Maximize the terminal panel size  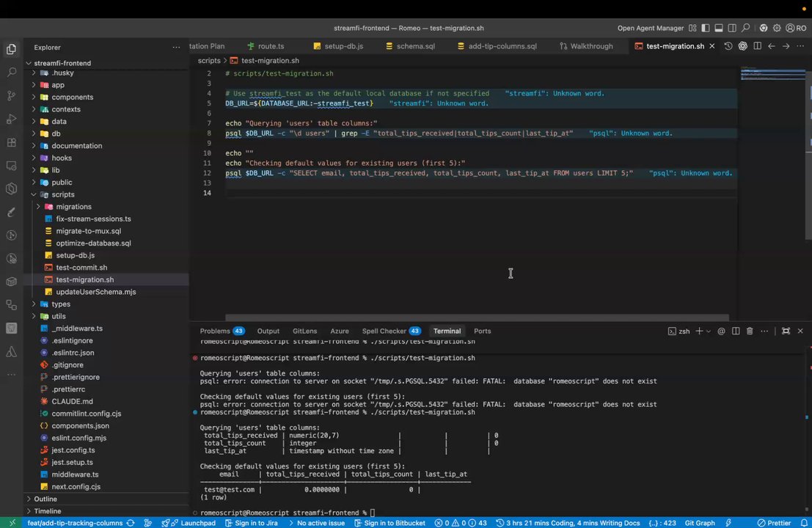786,331
